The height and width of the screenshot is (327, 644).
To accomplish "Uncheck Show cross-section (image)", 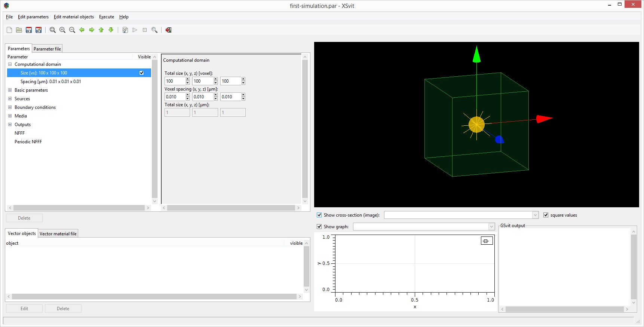I will point(319,215).
